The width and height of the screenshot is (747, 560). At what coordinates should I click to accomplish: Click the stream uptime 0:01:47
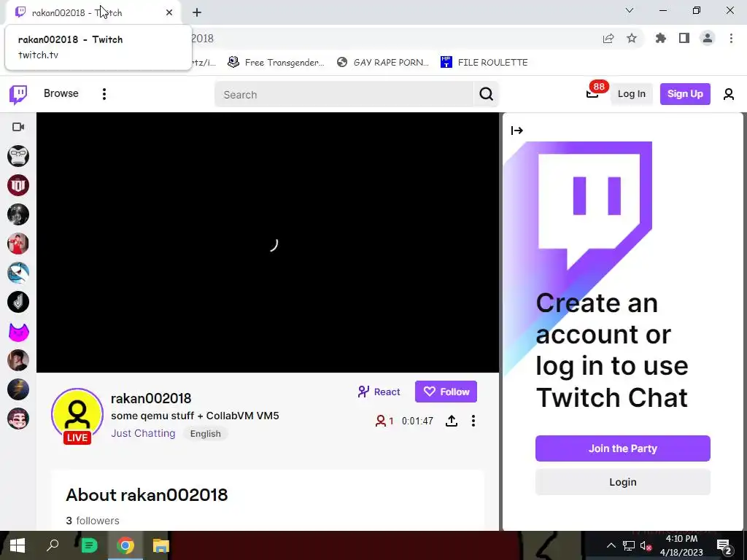click(417, 421)
